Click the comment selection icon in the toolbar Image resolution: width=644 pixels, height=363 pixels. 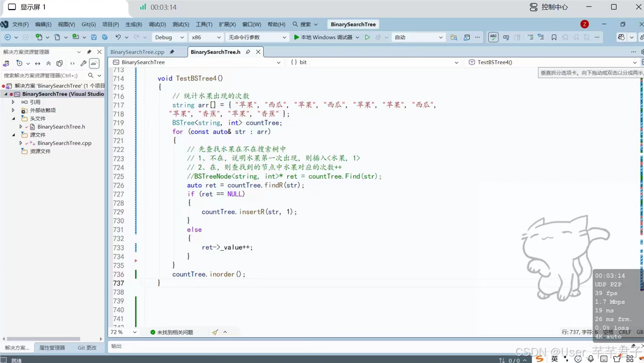pos(530,37)
